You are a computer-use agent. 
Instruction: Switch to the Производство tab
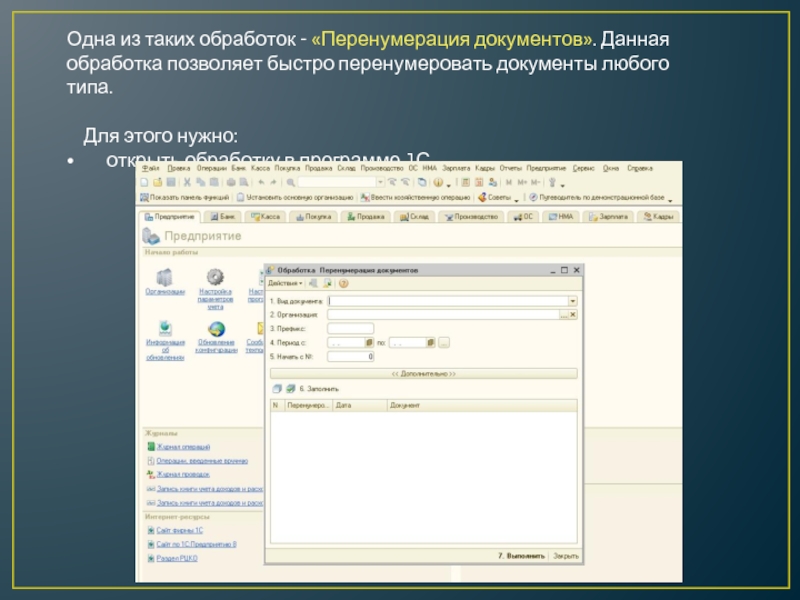471,217
